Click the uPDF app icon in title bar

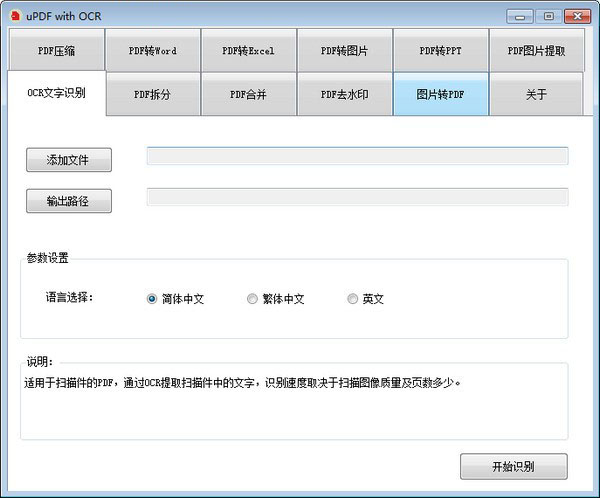pyautogui.click(x=15, y=16)
